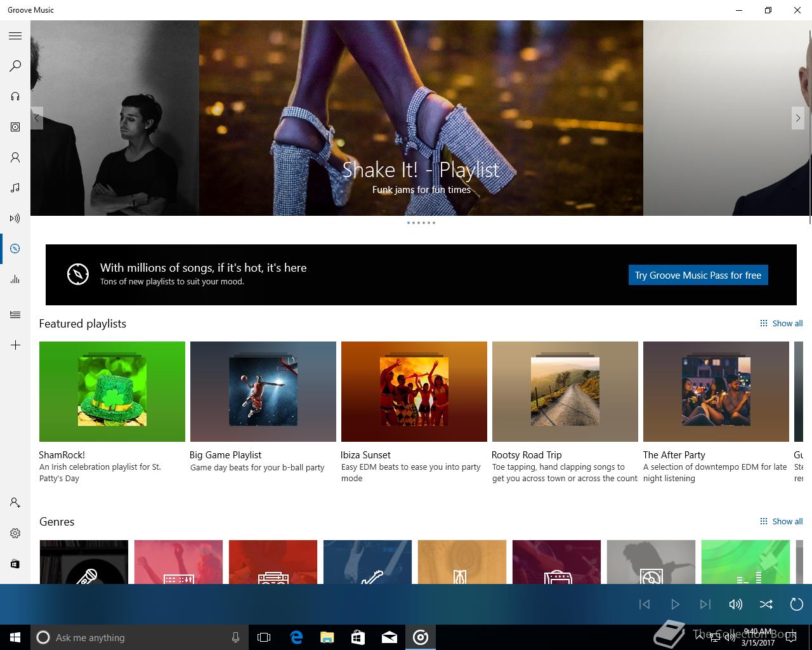Go to next featured banner slide
Image resolution: width=812 pixels, height=650 pixels.
pos(798,118)
